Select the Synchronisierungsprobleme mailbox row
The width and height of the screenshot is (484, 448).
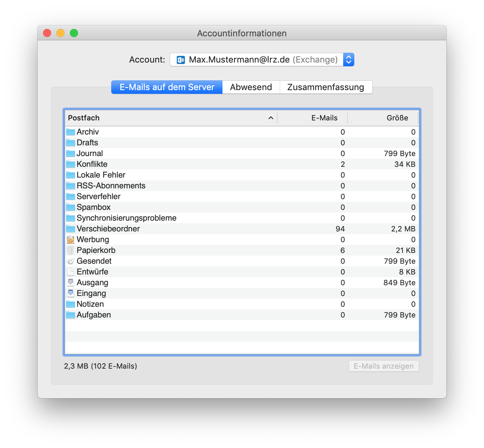tap(242, 218)
